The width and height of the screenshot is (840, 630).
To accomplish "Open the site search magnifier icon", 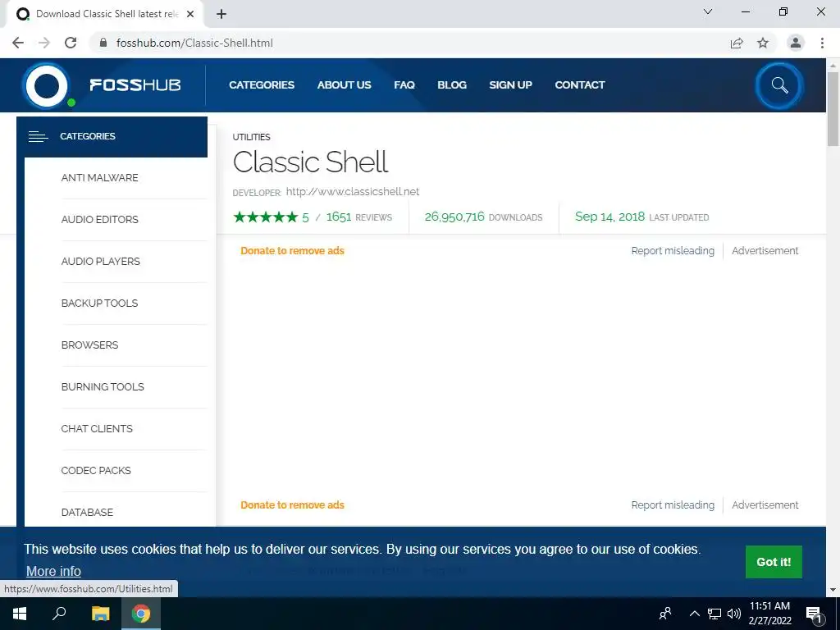I will click(779, 85).
